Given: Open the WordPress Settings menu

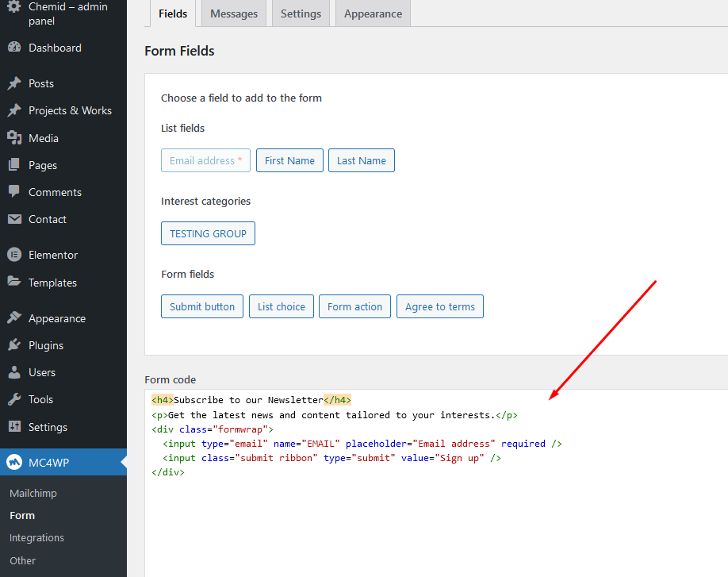Looking at the screenshot, I should (x=48, y=427).
